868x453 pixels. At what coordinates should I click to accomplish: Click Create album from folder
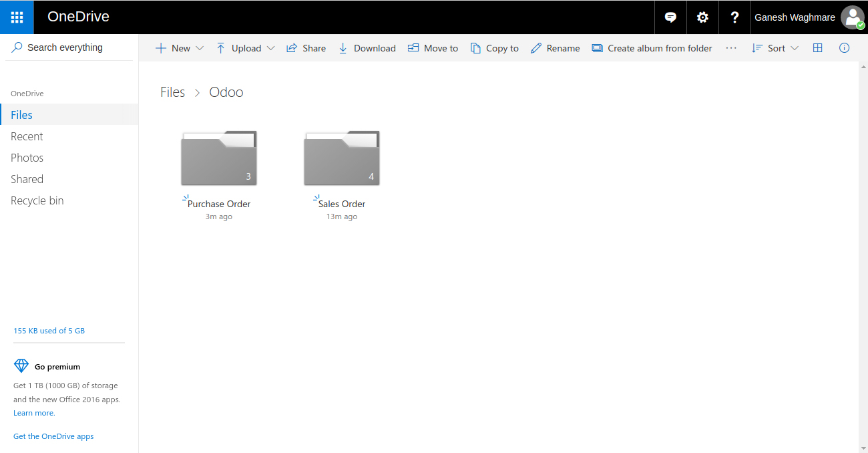pyautogui.click(x=652, y=48)
